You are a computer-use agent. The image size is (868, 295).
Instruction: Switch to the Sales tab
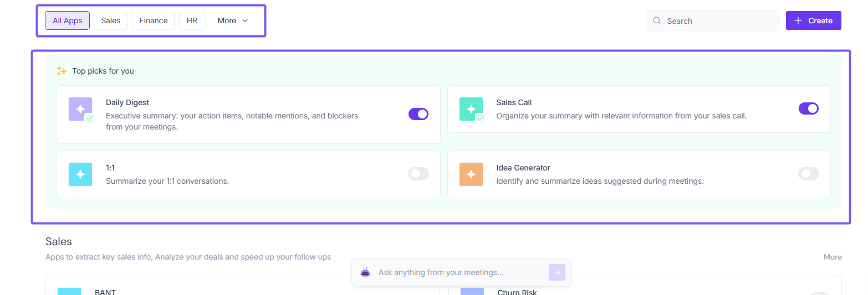coord(111,20)
